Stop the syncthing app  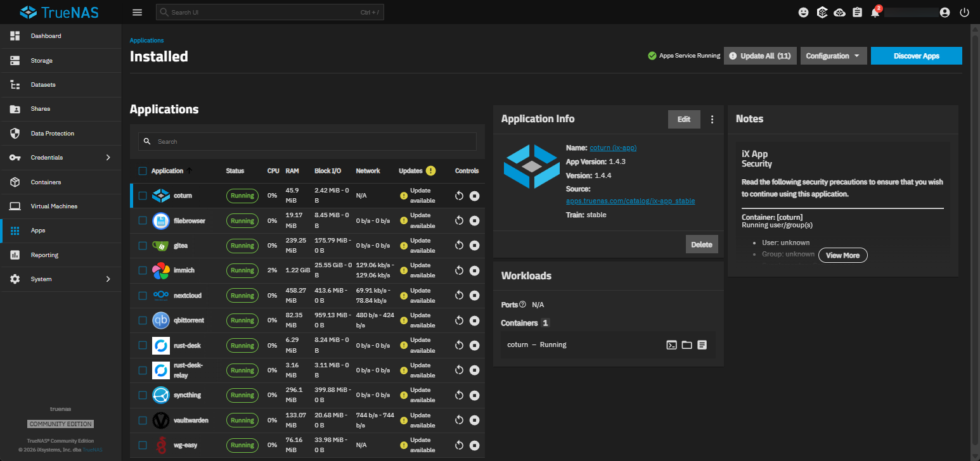point(475,395)
